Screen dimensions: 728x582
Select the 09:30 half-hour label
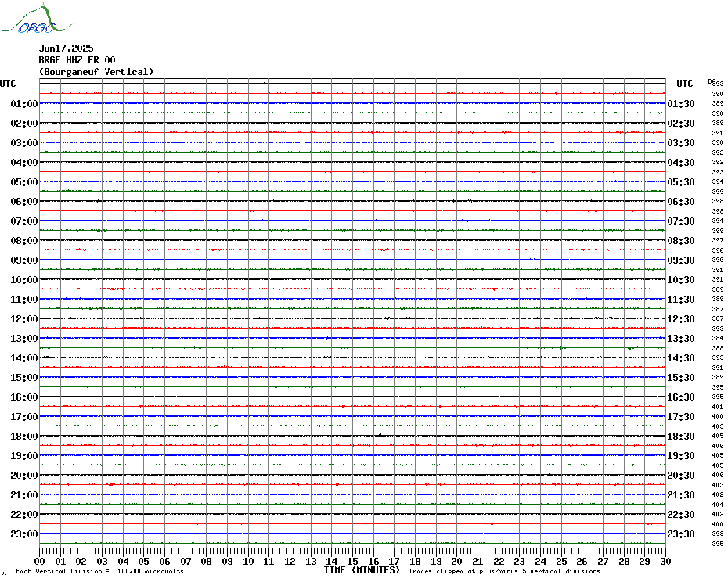[x=680, y=260]
